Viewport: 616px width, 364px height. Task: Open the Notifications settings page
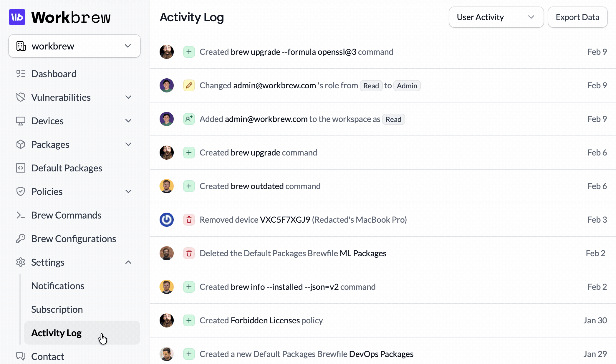58,286
